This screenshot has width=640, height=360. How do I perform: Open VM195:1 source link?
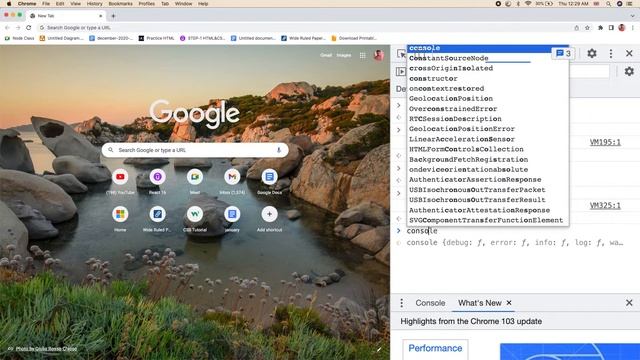pos(605,142)
